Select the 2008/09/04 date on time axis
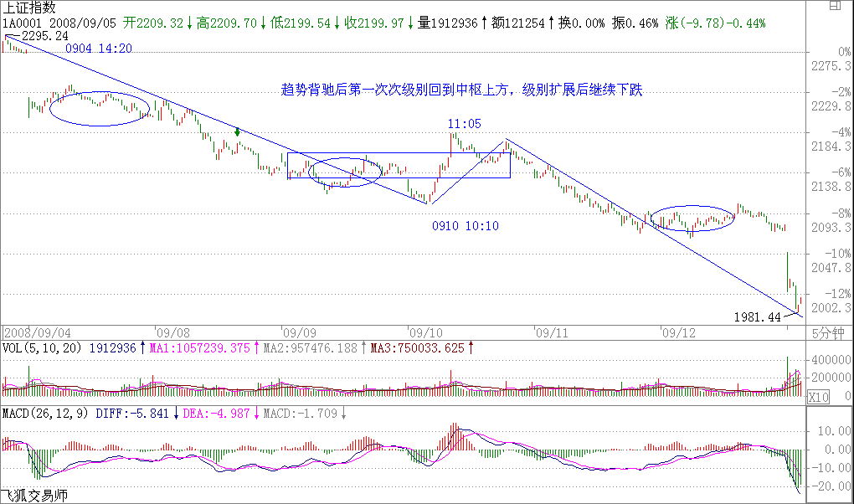The height and width of the screenshot is (504, 854). pos(35,332)
